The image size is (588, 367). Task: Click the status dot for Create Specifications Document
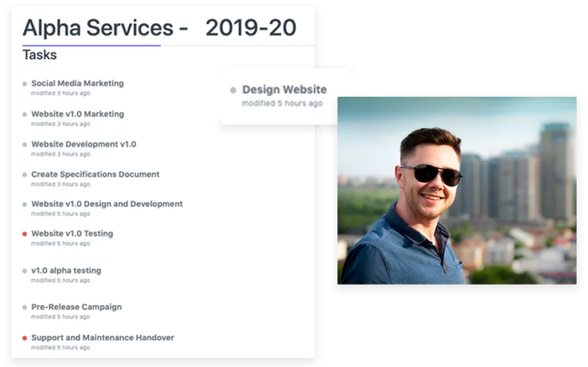tap(25, 175)
